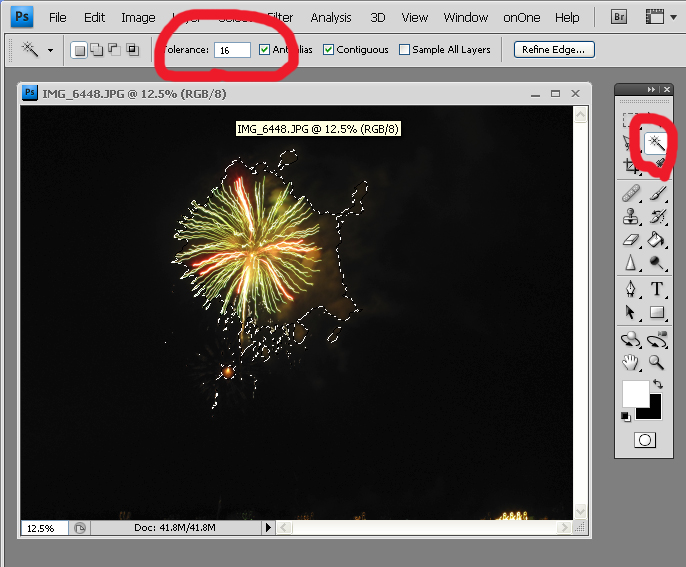Open the tool preset picker dropdown arrow

50,50
